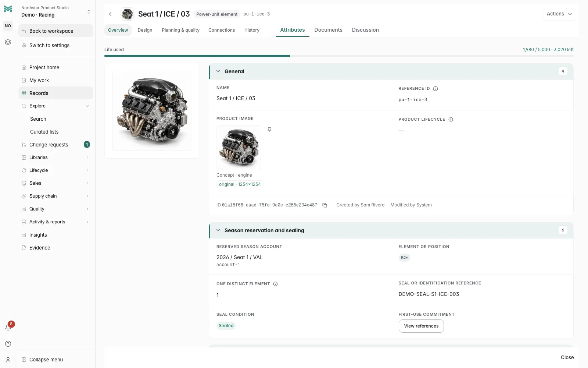Open the notifications bell with 8 alerts
The image size is (588, 368).
(8, 327)
